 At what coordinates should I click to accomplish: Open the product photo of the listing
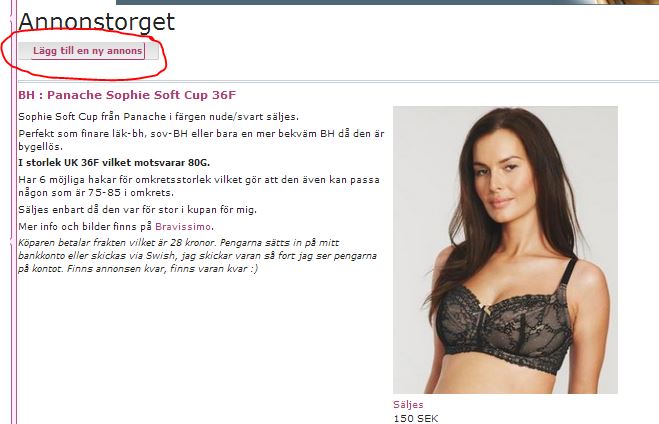(x=505, y=250)
